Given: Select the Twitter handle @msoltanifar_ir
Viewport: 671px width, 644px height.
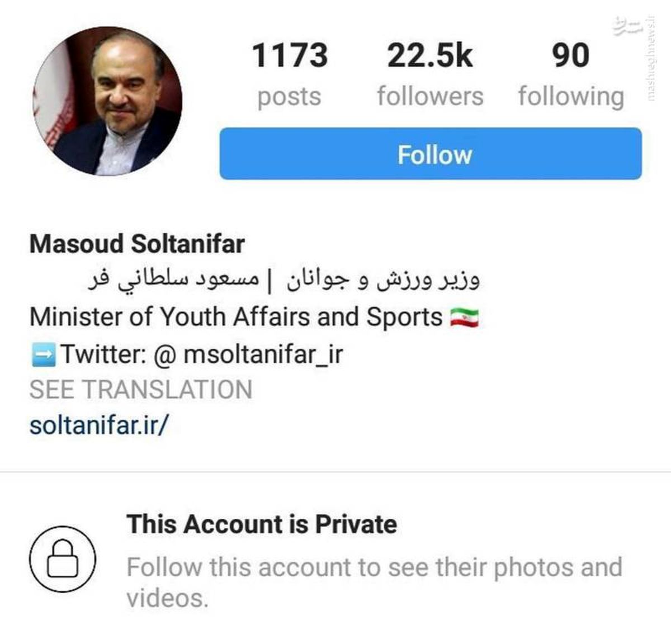Looking at the screenshot, I should coord(263,353).
